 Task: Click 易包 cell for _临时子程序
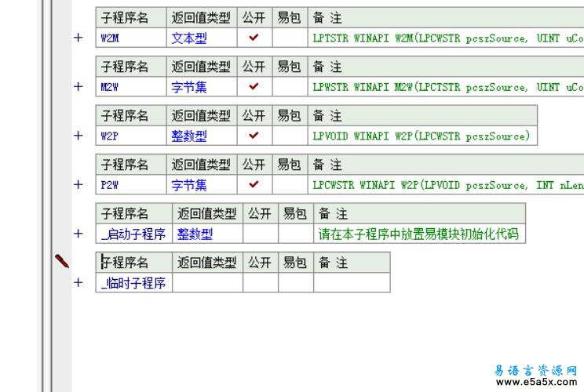coord(296,283)
